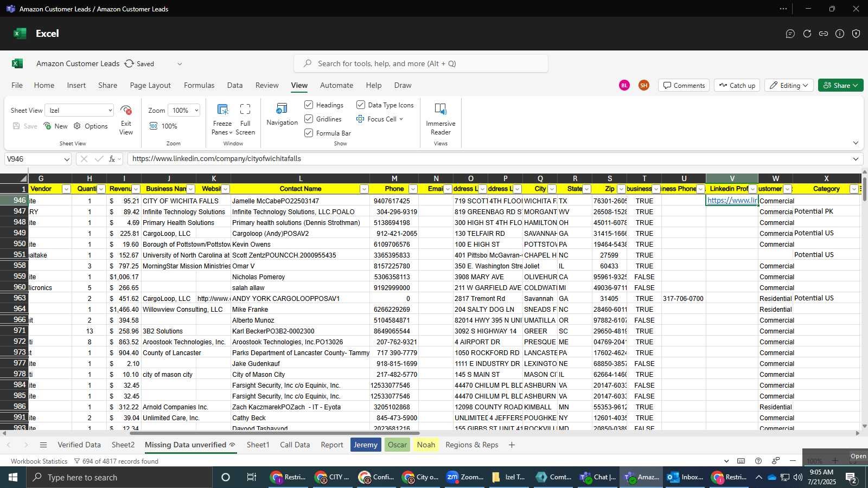Switch to the Formulas ribbon tab
This screenshot has height=488, width=868.
pyautogui.click(x=199, y=85)
